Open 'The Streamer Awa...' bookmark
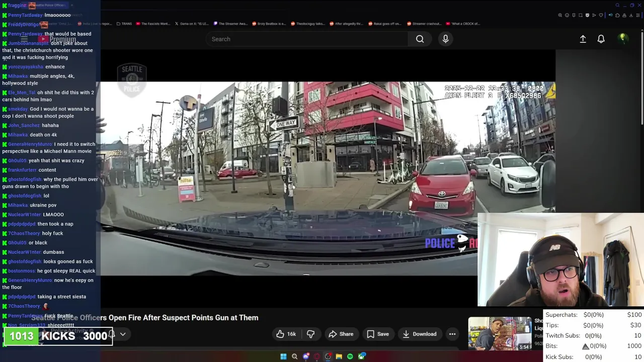644x362 pixels. point(230,24)
